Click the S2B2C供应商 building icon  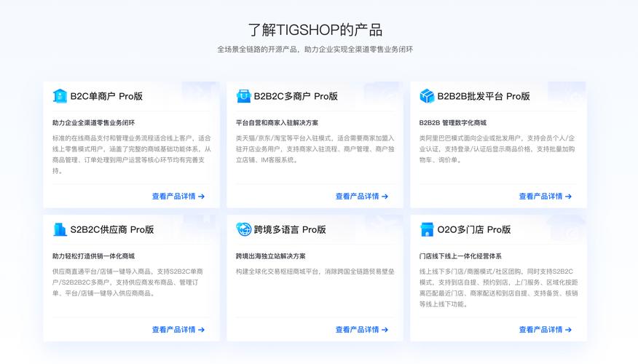coord(60,229)
